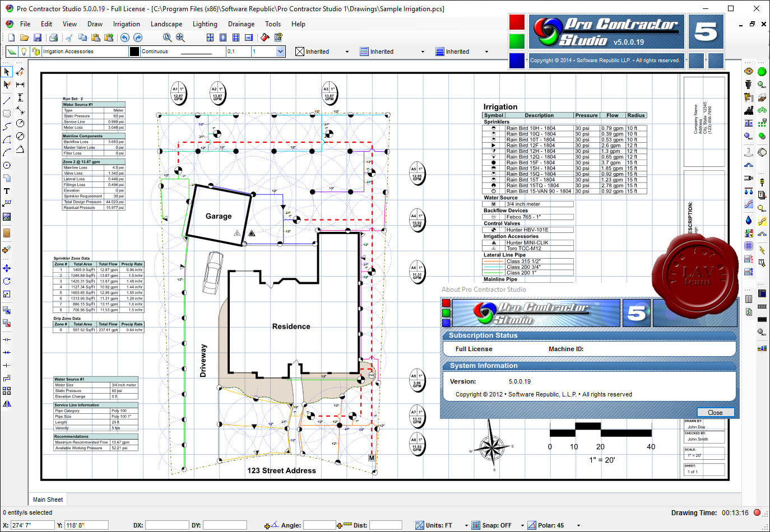Viewport: 770px width, 532px height.
Task: Open the help question-mark icon
Action: point(278,38)
